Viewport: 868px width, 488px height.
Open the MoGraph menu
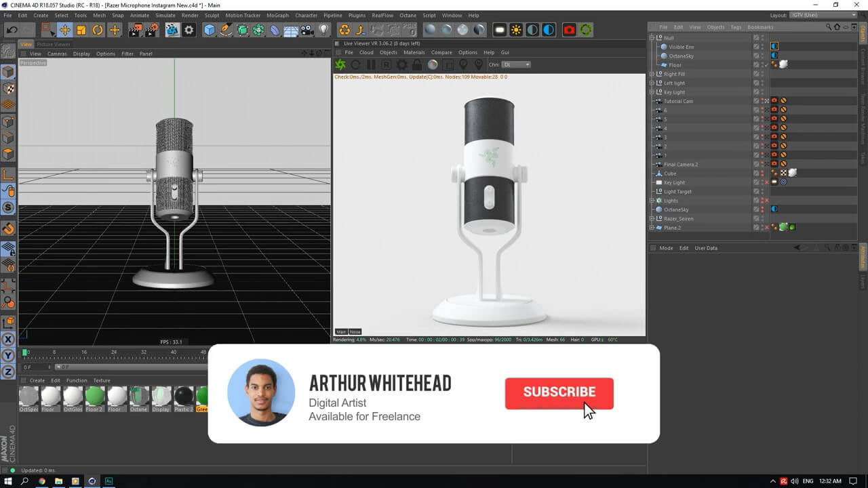pyautogui.click(x=277, y=15)
